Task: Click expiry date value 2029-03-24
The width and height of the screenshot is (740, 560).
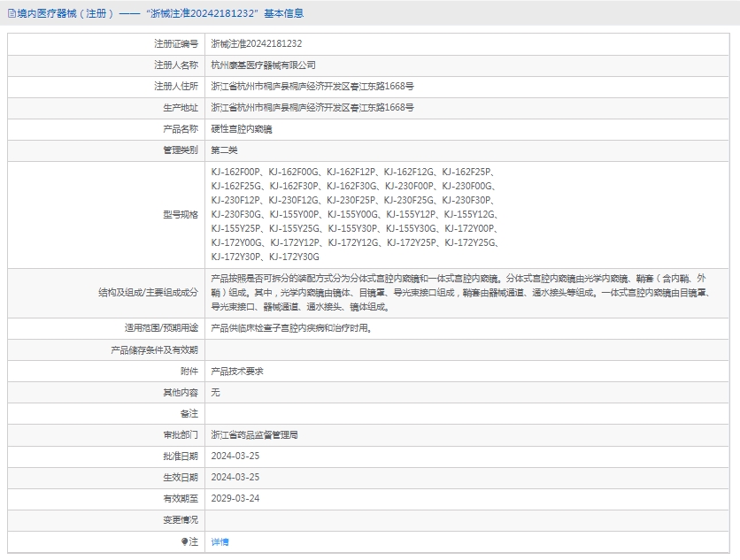Action: [x=235, y=499]
